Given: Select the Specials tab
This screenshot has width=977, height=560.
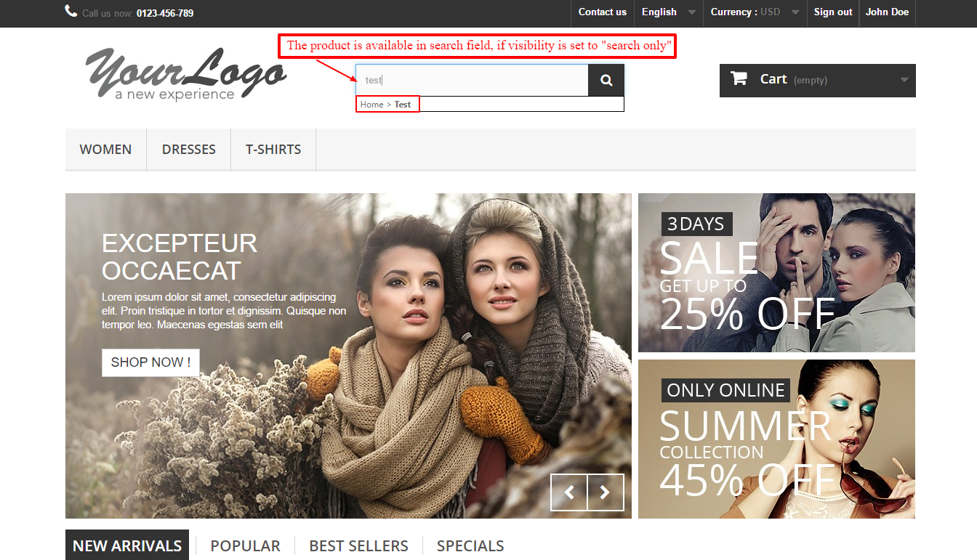Looking at the screenshot, I should 470,546.
